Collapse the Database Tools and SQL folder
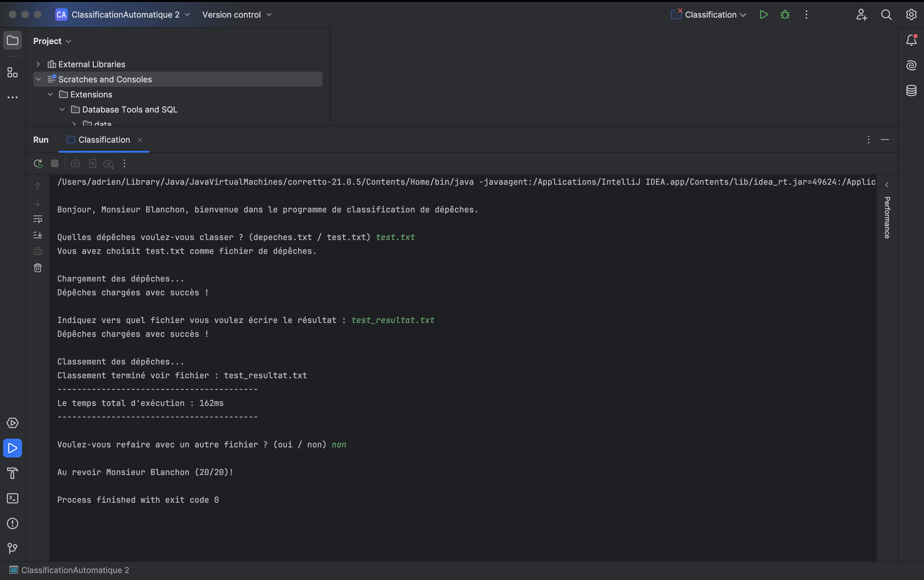 [62, 109]
